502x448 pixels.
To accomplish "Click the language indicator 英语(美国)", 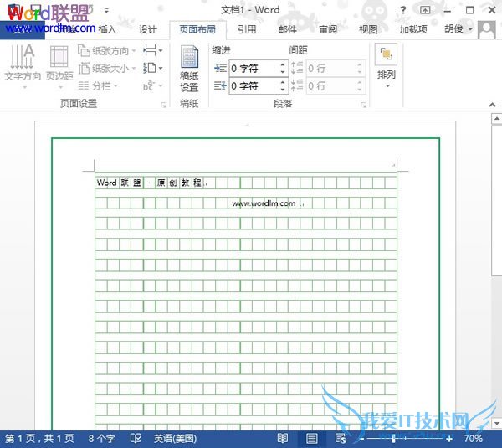I will 175,439.
